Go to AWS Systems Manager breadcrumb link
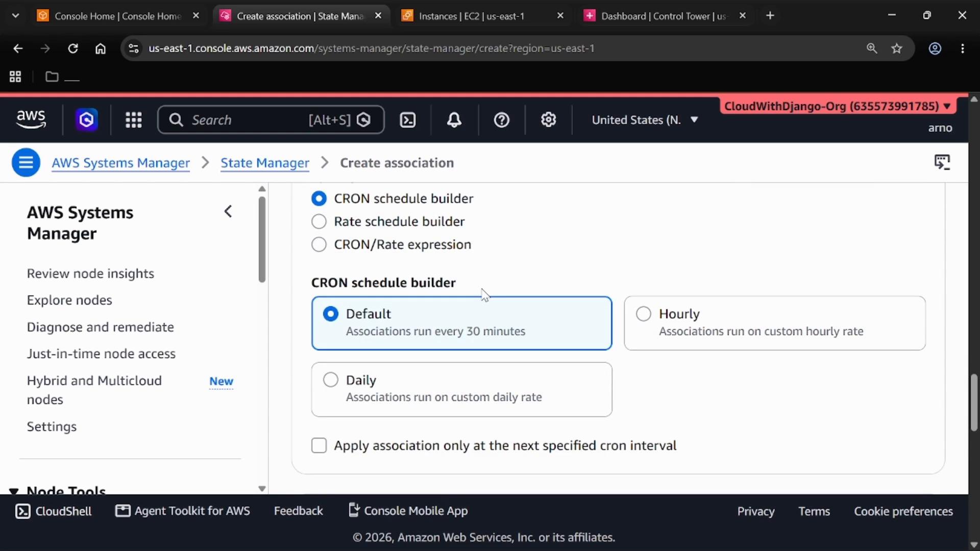980x551 pixels. [121, 163]
